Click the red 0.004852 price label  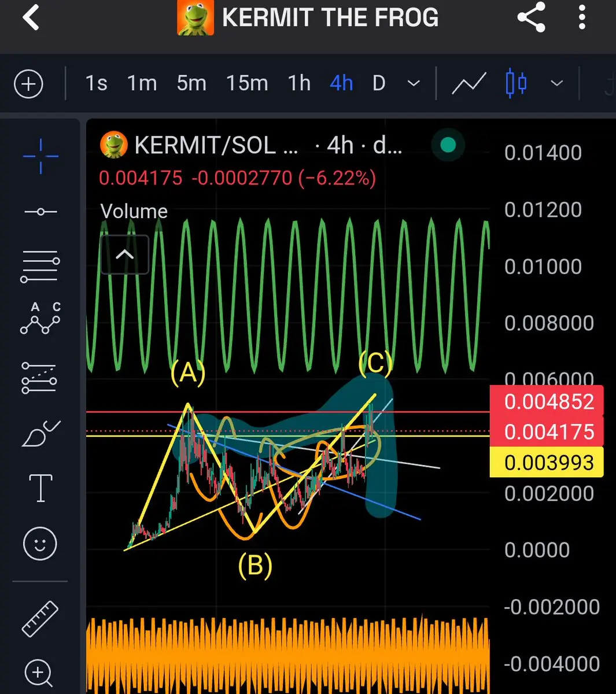pos(547,401)
